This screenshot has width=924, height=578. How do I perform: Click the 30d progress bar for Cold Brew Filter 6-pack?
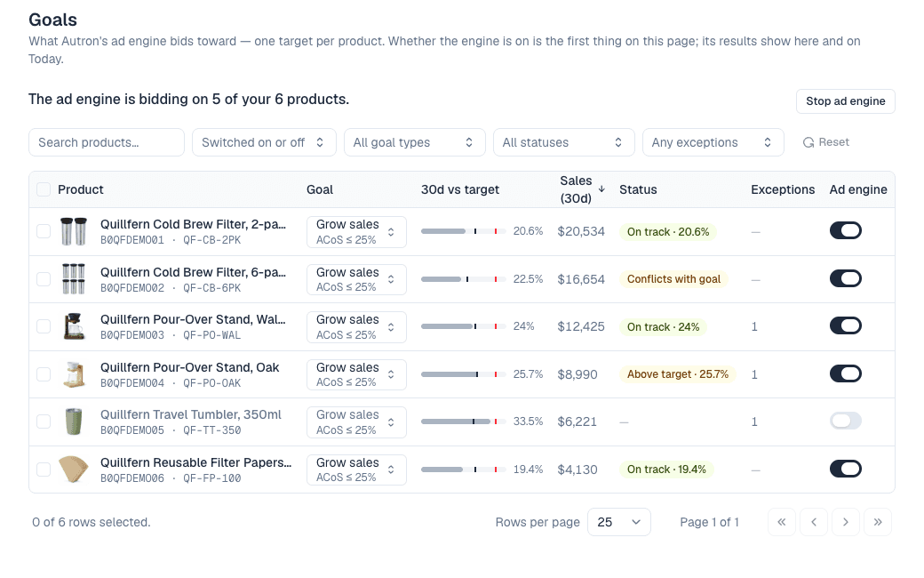(x=463, y=279)
